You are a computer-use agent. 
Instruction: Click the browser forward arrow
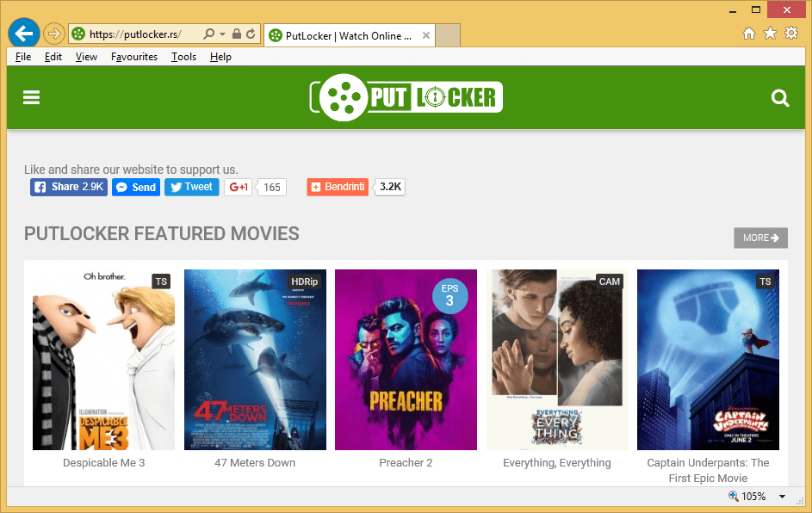[53, 33]
